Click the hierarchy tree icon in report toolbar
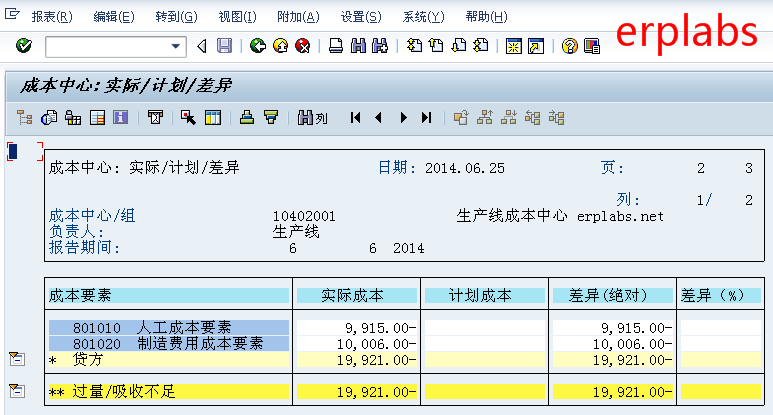This screenshot has height=415, width=773. pos(25,118)
